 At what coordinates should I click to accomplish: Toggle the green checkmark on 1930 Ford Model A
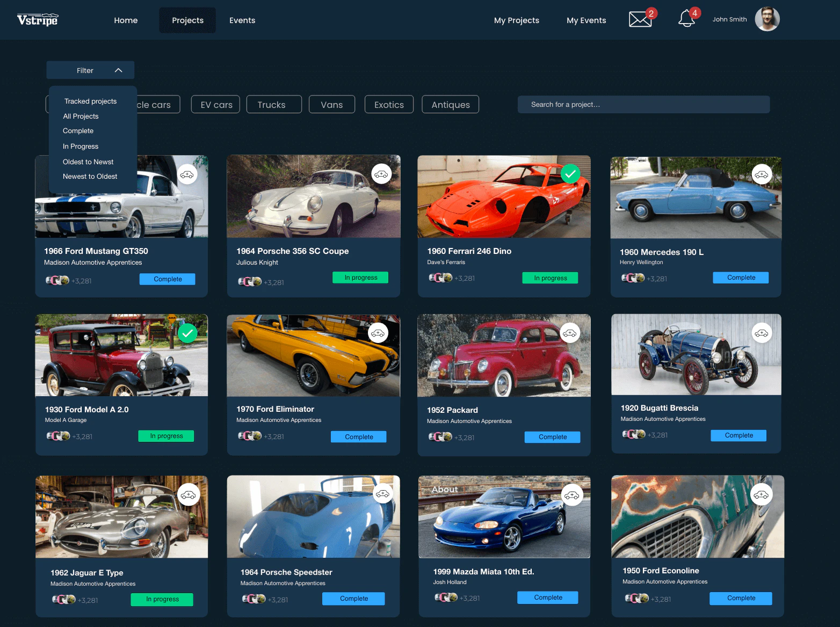click(187, 333)
